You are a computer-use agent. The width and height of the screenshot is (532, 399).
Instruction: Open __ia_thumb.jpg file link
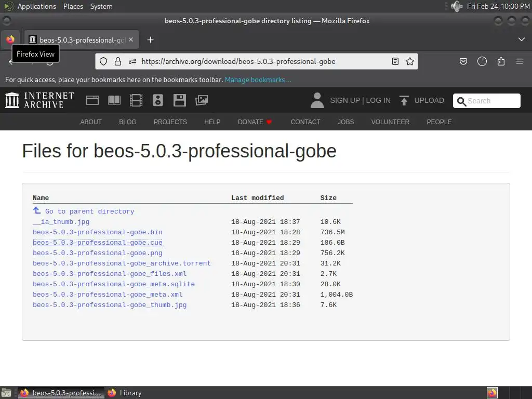[x=61, y=222]
